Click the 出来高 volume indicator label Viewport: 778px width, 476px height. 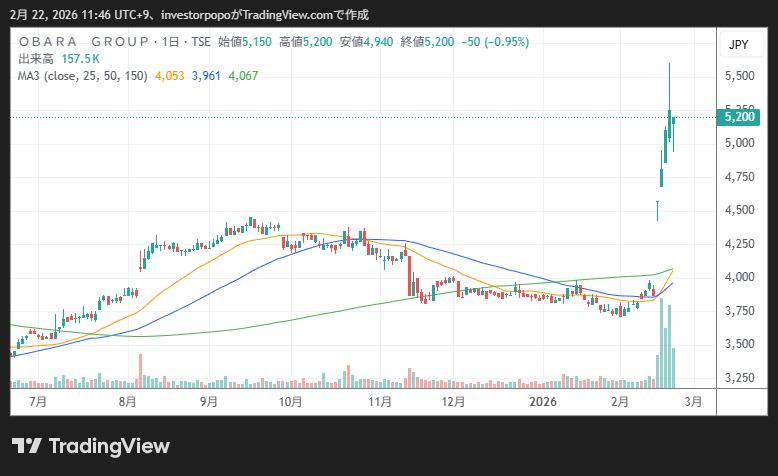pos(37,58)
